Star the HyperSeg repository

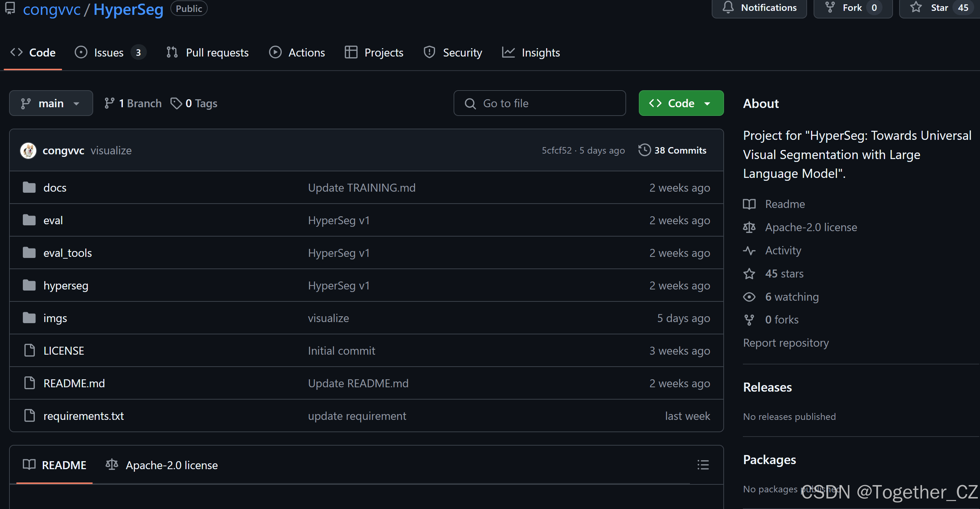[x=938, y=8]
